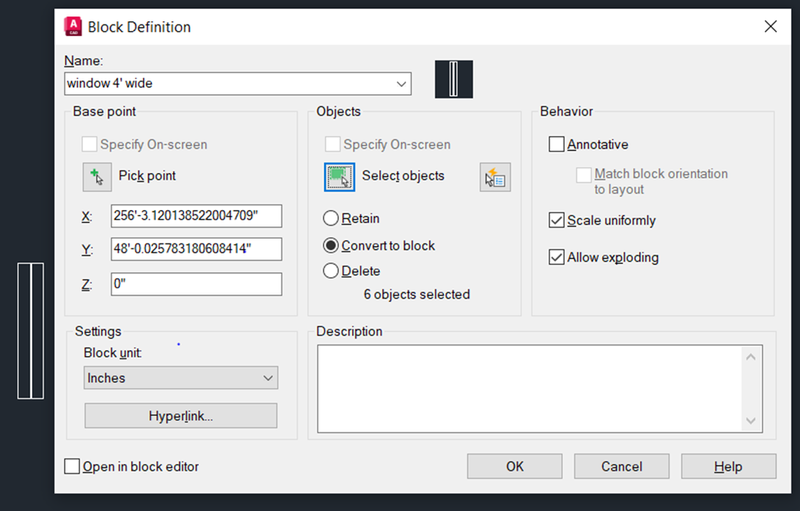Click the Cancel button
This screenshot has height=511, width=800.
pyautogui.click(x=621, y=466)
